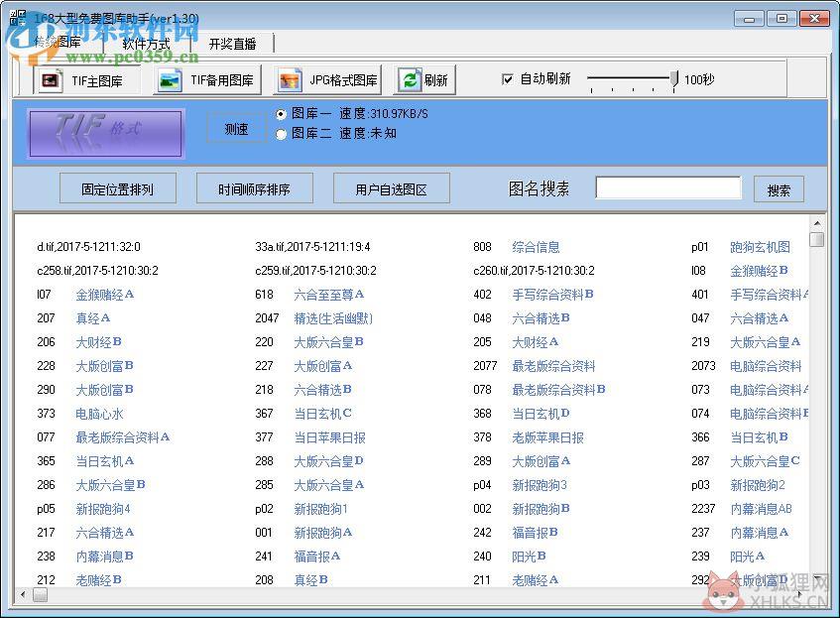This screenshot has height=618, width=840.
Task: Open the 福音报A link
Action: tap(317, 556)
